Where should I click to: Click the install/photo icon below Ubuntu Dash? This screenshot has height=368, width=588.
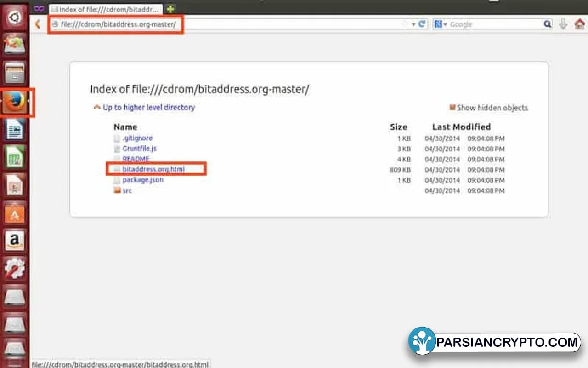15,45
